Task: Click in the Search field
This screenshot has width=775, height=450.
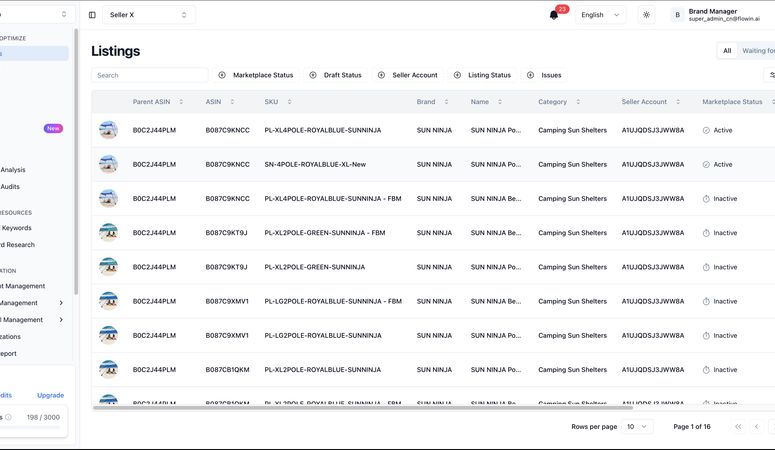Action: coord(150,75)
